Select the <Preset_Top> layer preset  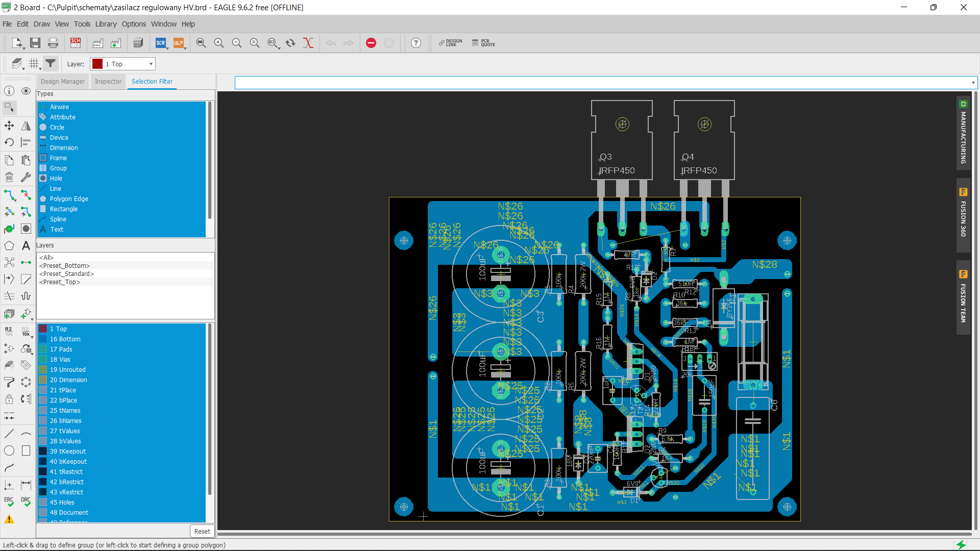(126, 282)
